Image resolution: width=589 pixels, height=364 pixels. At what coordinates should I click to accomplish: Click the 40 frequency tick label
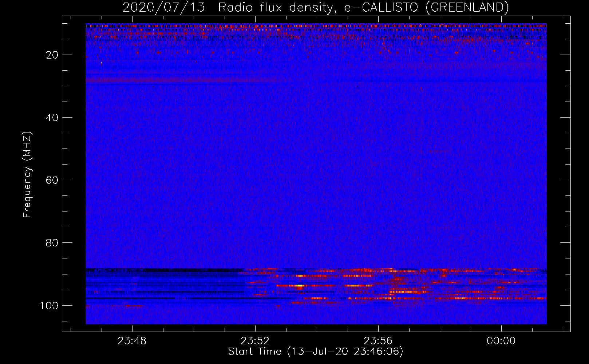pyautogui.click(x=52, y=118)
